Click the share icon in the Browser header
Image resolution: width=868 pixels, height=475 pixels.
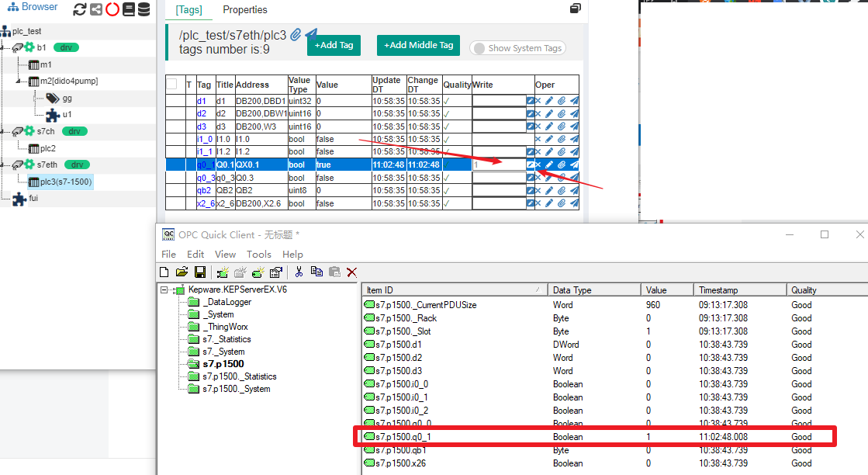pyautogui.click(x=96, y=9)
